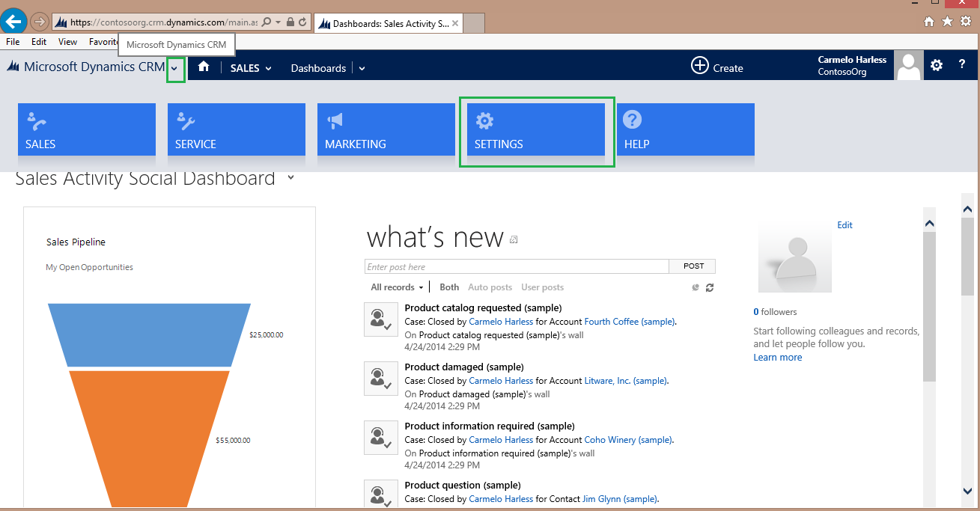Expand the Sales Activity Social Dashboard selector
The height and width of the screenshot is (511, 980).
coord(290,179)
